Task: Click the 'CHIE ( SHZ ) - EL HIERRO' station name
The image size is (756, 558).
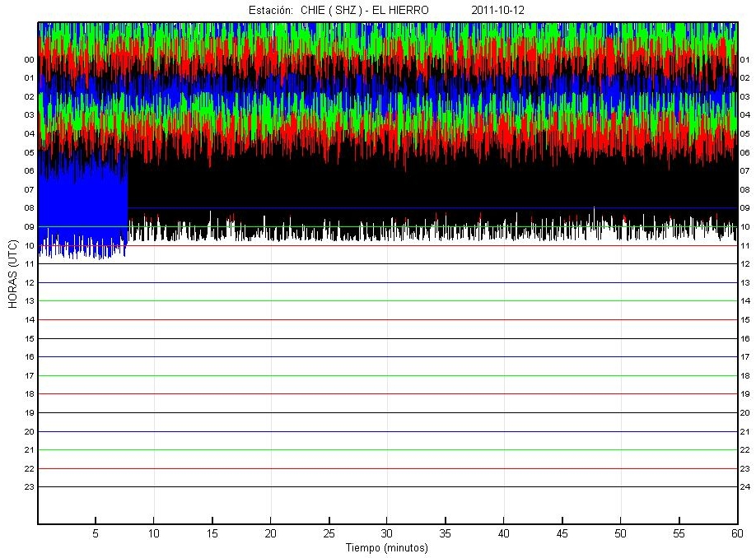Action: click(x=365, y=10)
